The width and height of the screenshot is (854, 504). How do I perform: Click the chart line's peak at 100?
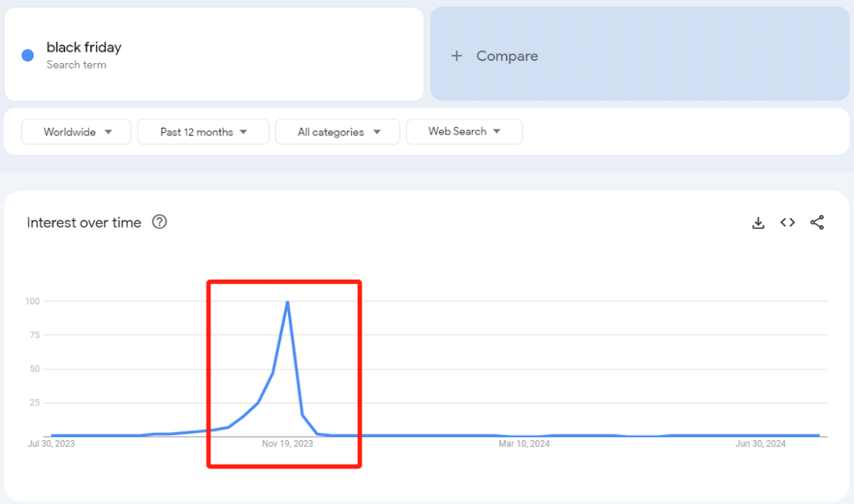[287, 302]
